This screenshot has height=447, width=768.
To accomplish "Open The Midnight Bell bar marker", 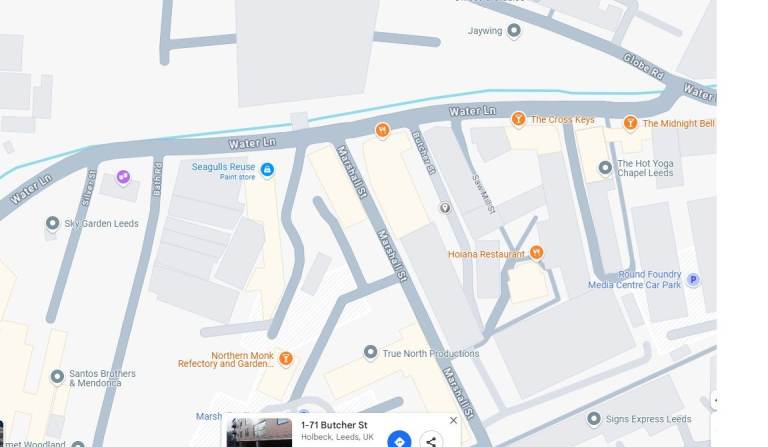I will click(630, 123).
